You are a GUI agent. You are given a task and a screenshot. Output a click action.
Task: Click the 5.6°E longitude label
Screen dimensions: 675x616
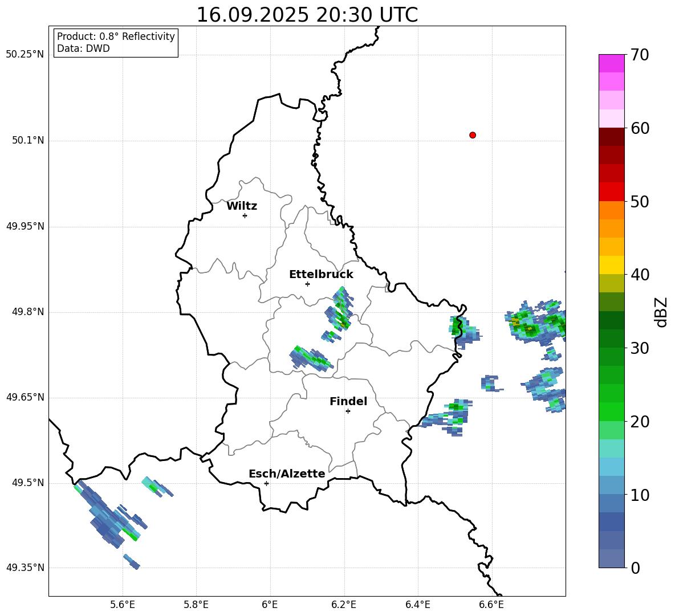pyautogui.click(x=123, y=605)
